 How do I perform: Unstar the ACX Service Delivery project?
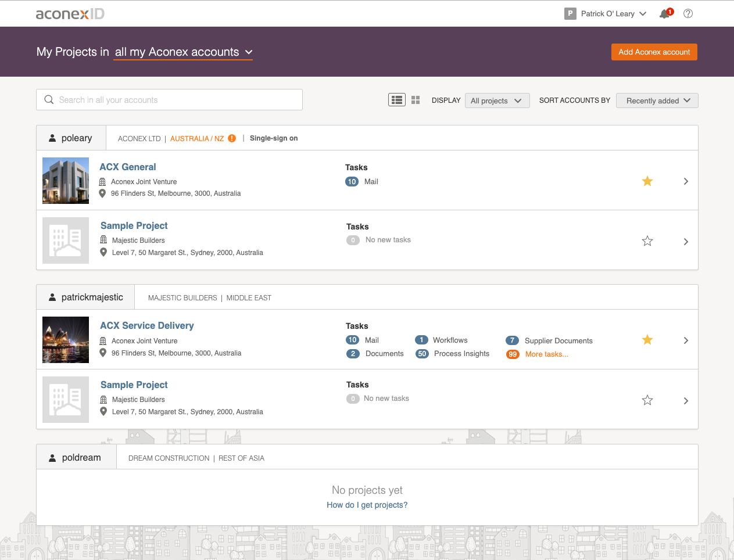coord(647,340)
